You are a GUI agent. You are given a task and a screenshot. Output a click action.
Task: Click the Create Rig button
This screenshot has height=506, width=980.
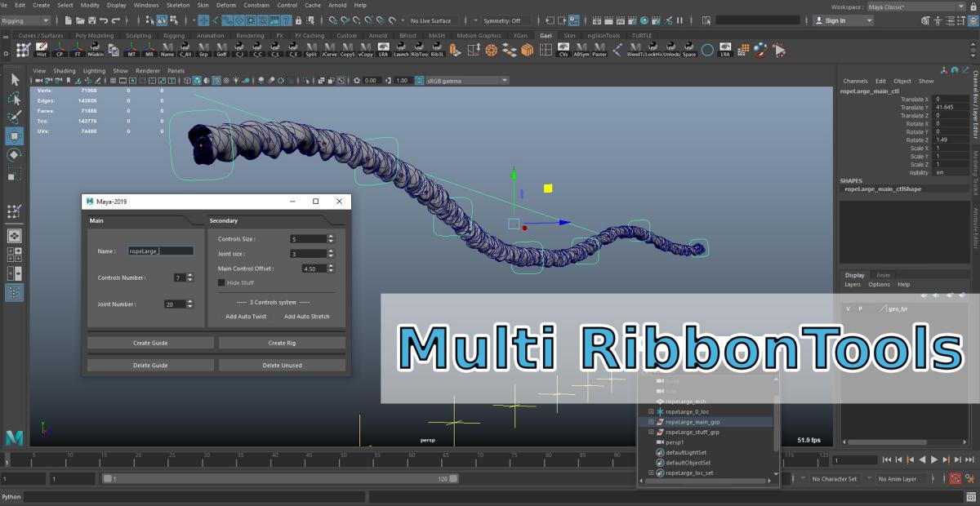pyautogui.click(x=282, y=343)
